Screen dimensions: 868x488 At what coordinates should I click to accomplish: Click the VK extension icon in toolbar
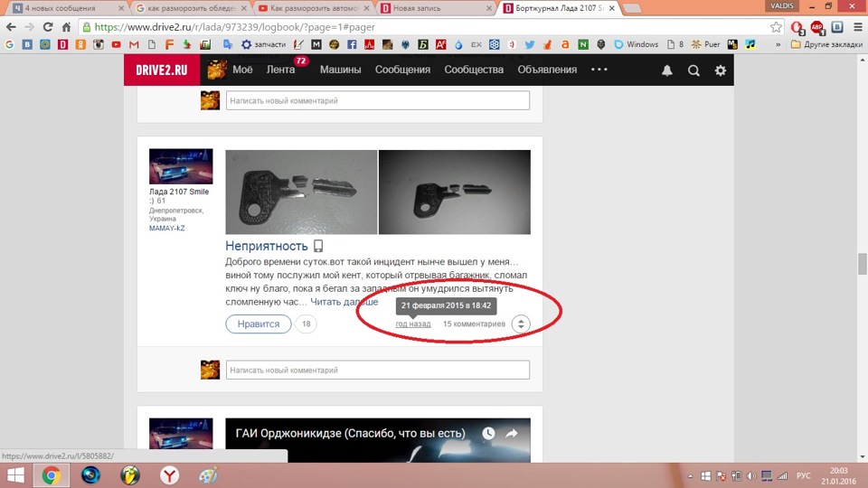(x=837, y=26)
